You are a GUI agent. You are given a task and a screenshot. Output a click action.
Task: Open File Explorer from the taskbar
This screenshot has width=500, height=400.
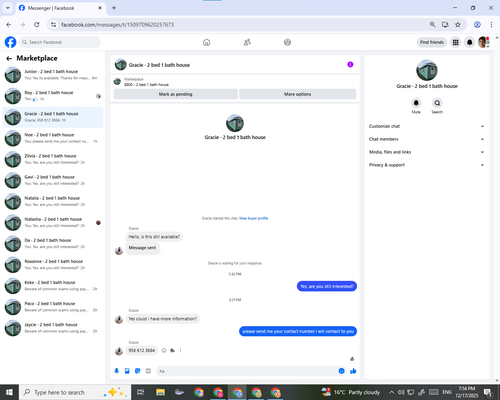[160, 392]
